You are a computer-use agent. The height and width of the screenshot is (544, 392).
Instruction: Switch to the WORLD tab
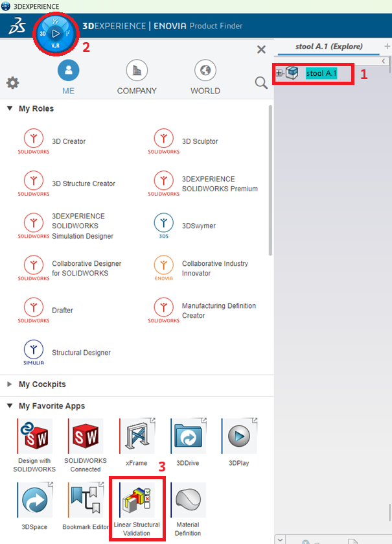point(205,77)
